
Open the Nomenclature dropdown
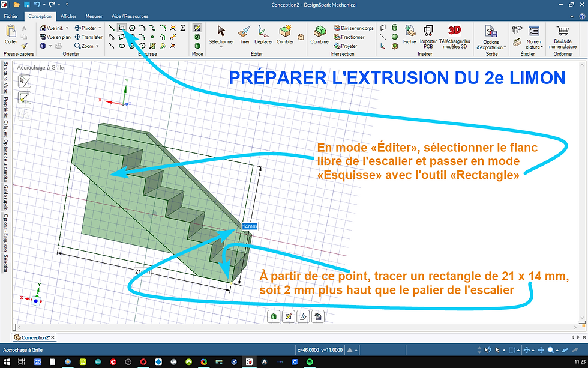(541, 47)
